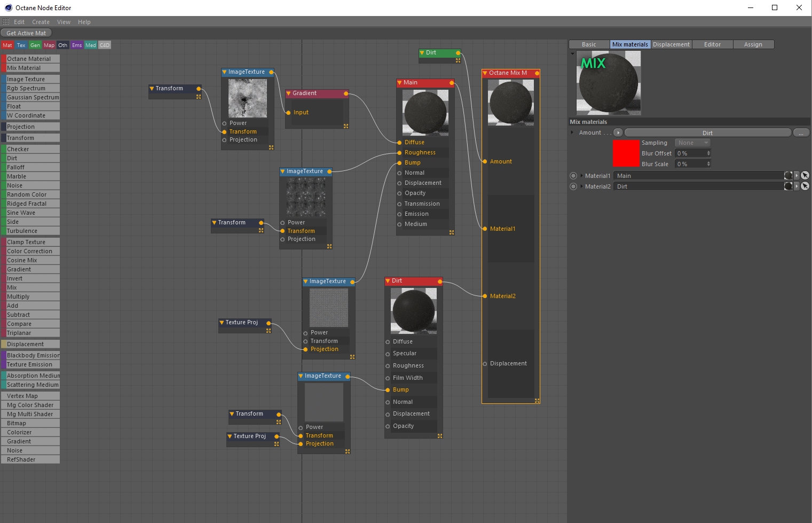
Task: Click the Octane Node Editor app icon
Action: pyautogui.click(x=8, y=7)
